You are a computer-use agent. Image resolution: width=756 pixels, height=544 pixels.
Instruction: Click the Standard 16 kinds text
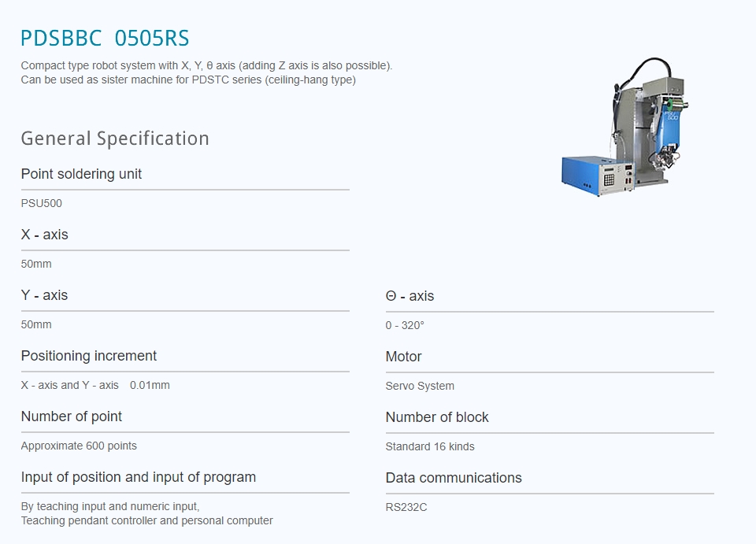point(430,446)
